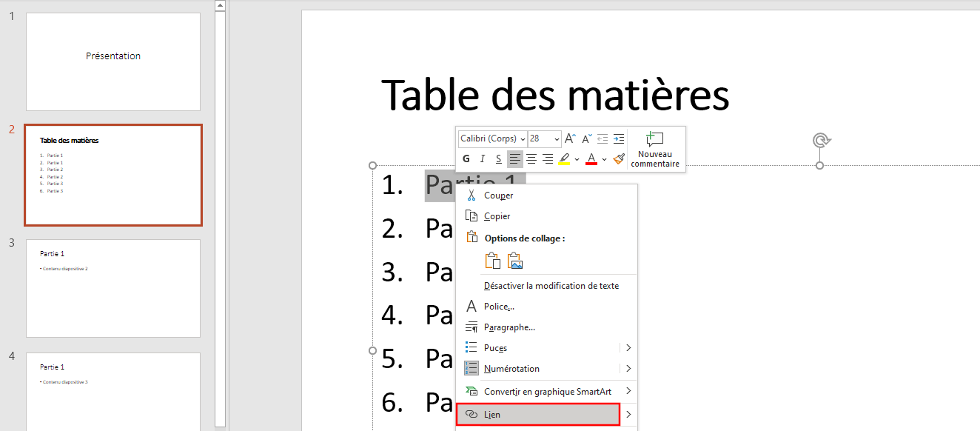Image resolution: width=980 pixels, height=431 pixels.
Task: Click the list item numbered 6.
Action: coord(417,402)
